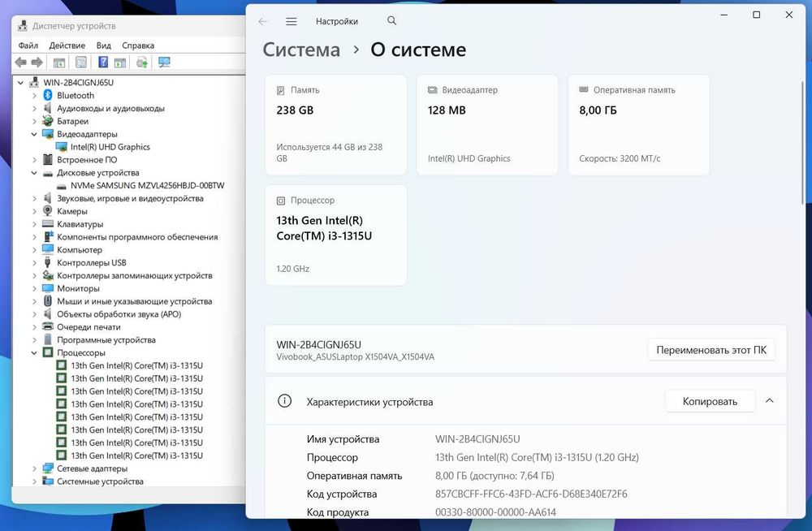This screenshot has height=531, width=812.
Task: Expand the Контроллеры запоминающих устройств category
Action: pyautogui.click(x=34, y=275)
